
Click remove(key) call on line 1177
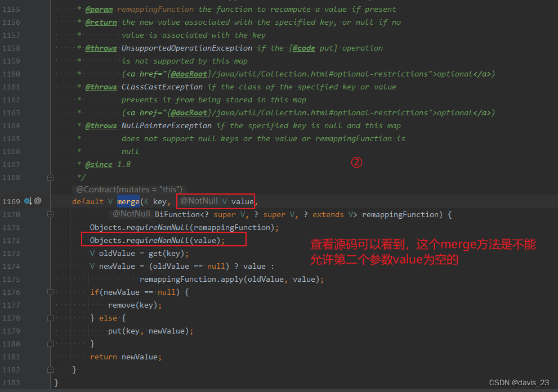point(133,305)
